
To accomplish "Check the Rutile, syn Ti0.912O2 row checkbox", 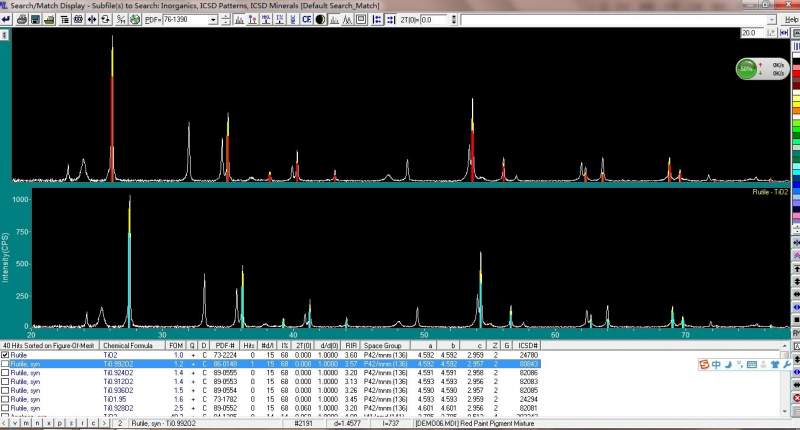I will click(x=5, y=382).
